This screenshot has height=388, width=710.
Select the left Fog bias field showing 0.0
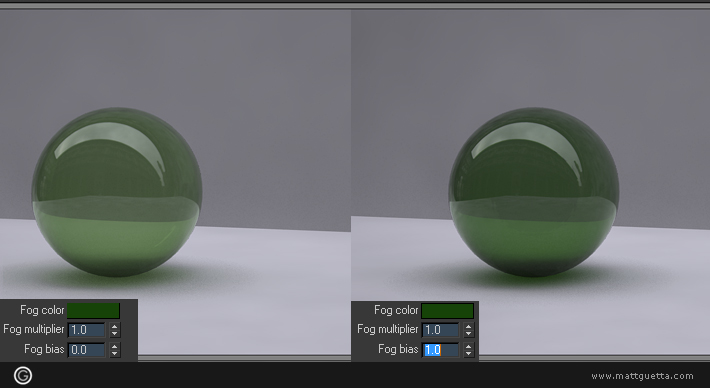[x=86, y=350]
